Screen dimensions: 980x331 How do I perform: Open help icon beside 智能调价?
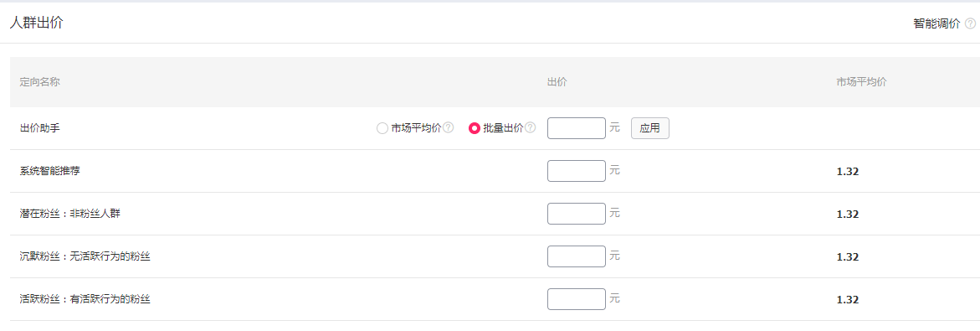(970, 23)
